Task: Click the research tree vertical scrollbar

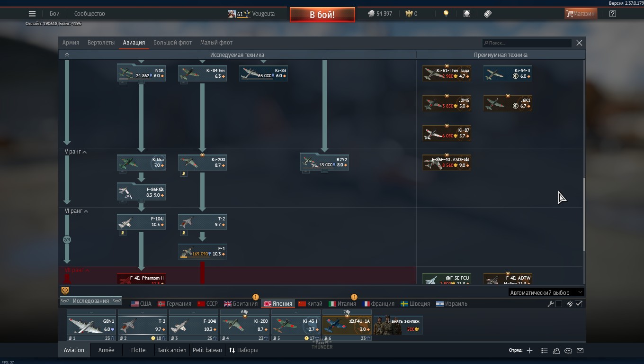Action: 584,214
